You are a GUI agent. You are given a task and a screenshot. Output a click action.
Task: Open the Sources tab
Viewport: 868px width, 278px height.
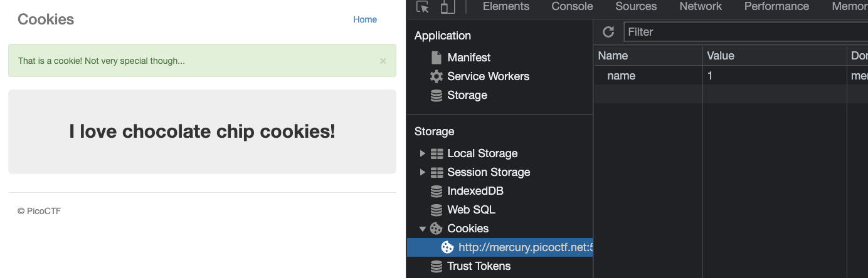point(636,7)
